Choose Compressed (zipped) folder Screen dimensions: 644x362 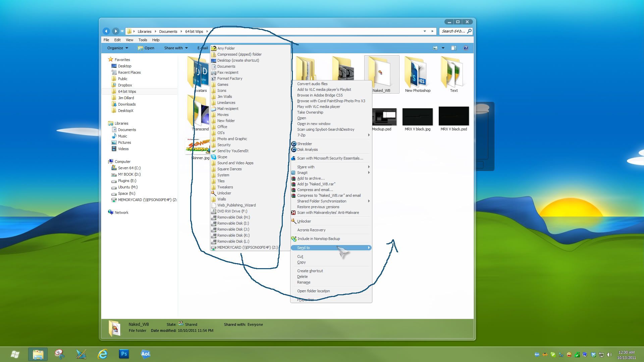point(239,54)
